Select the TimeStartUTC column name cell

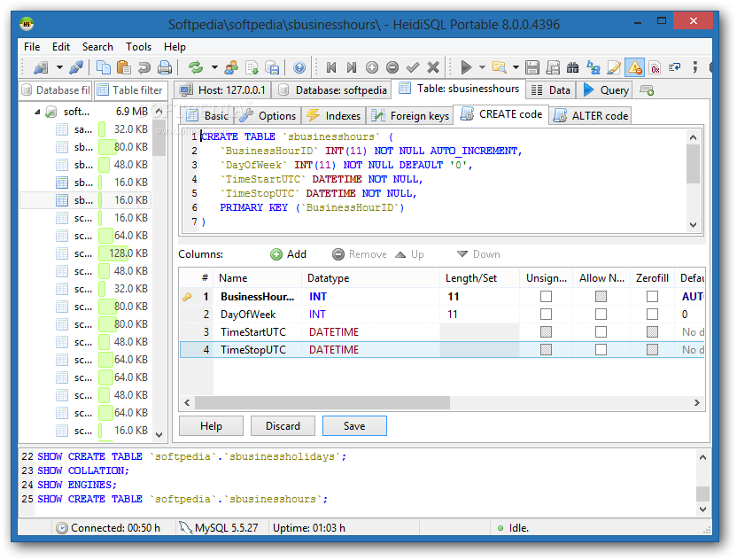(x=258, y=332)
